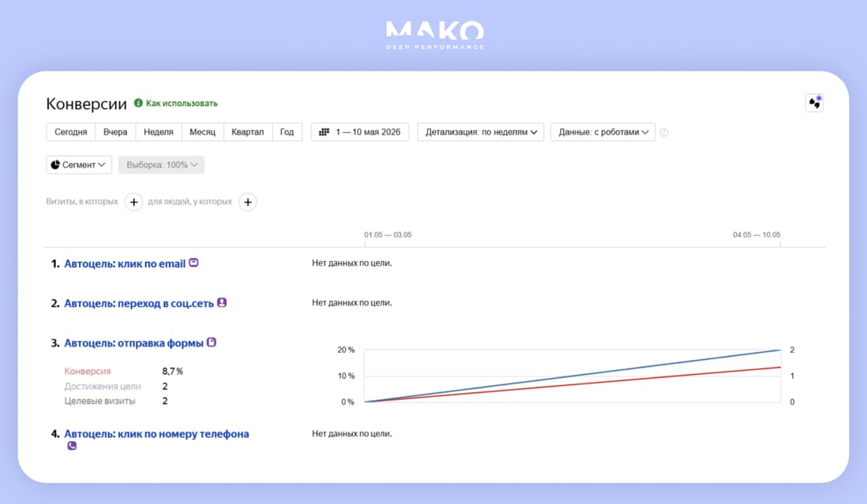
Task: Select the Сегодня period tab
Action: tap(71, 132)
